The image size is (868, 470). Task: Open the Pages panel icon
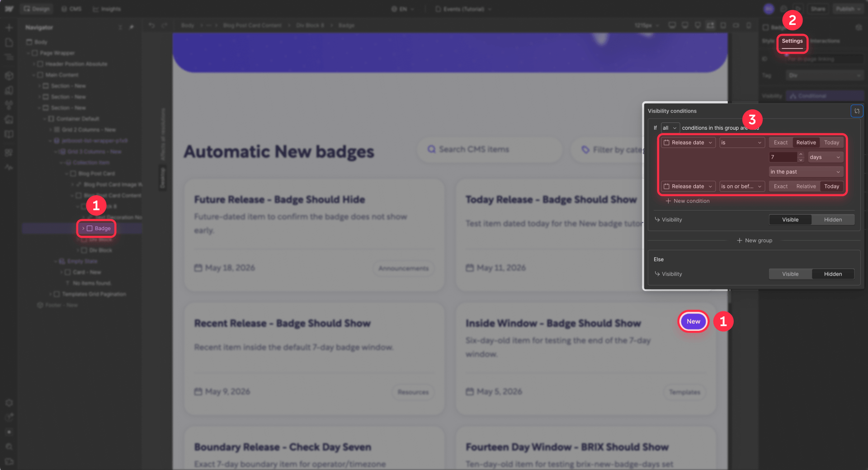tap(9, 42)
